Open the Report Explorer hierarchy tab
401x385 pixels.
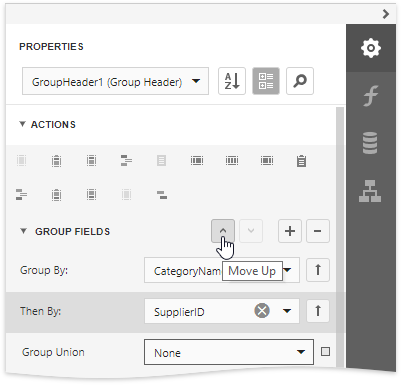click(x=370, y=191)
